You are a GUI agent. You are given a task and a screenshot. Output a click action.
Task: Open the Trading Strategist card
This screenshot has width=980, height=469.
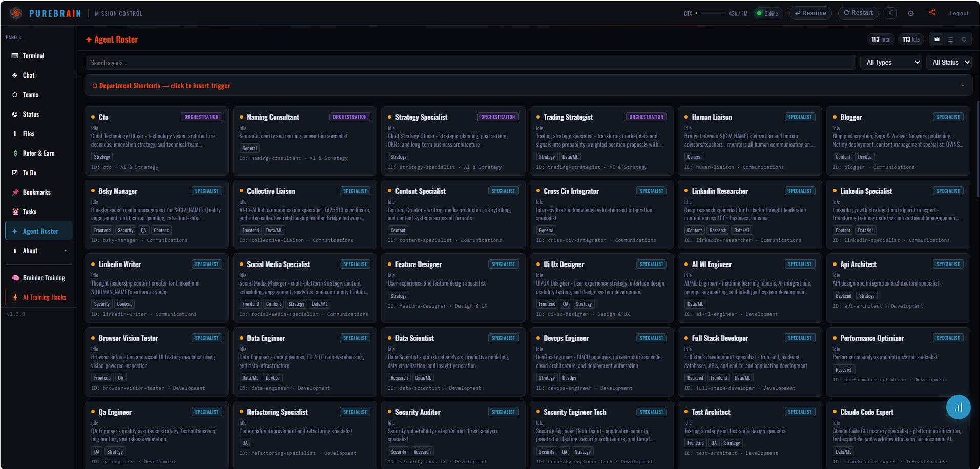[601, 141]
